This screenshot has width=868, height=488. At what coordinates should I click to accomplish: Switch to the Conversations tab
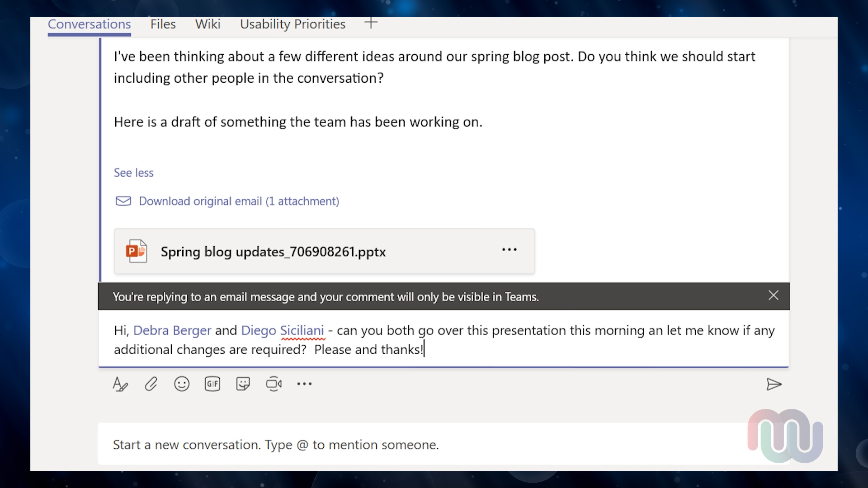click(x=89, y=24)
